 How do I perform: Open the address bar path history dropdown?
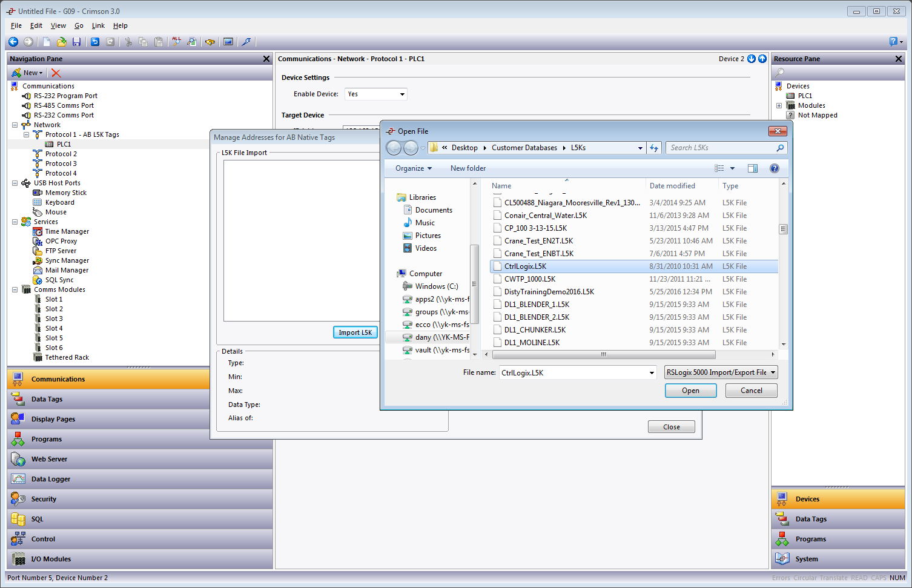click(x=640, y=148)
